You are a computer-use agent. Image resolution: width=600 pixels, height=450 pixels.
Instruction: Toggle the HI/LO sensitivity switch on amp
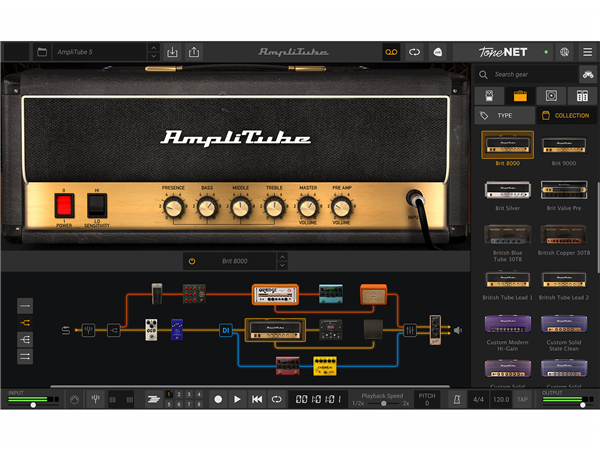click(x=97, y=206)
